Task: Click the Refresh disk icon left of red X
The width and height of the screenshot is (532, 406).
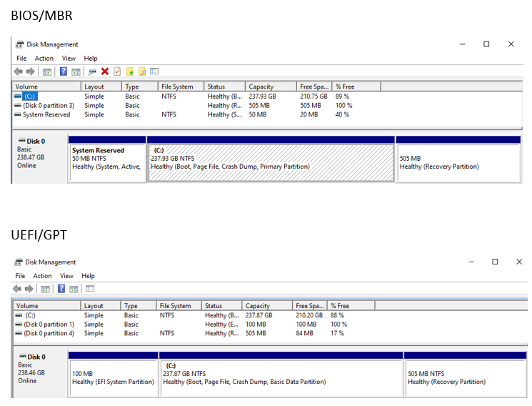Action: tap(92, 71)
